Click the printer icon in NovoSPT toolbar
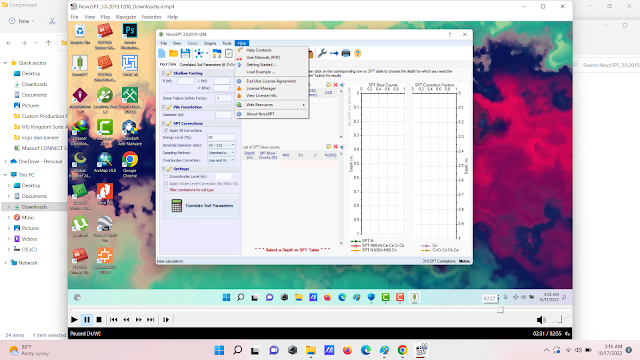This screenshot has width=640, height=360. [346, 53]
